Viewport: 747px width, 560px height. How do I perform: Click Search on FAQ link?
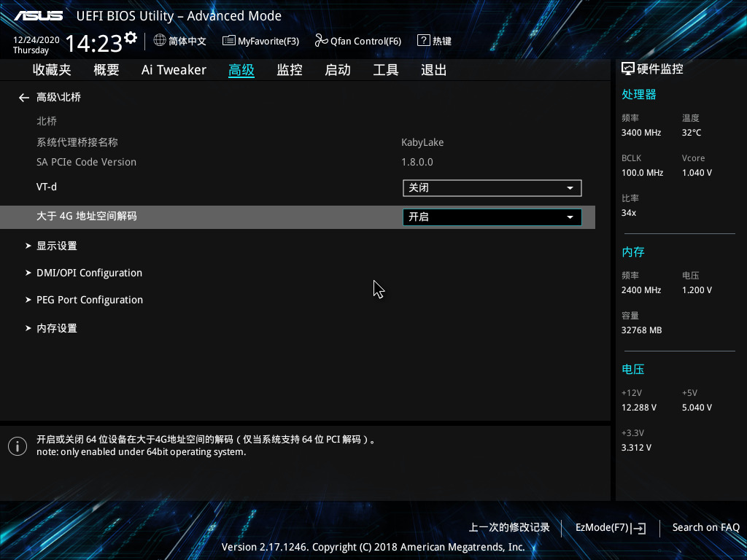[706, 528]
